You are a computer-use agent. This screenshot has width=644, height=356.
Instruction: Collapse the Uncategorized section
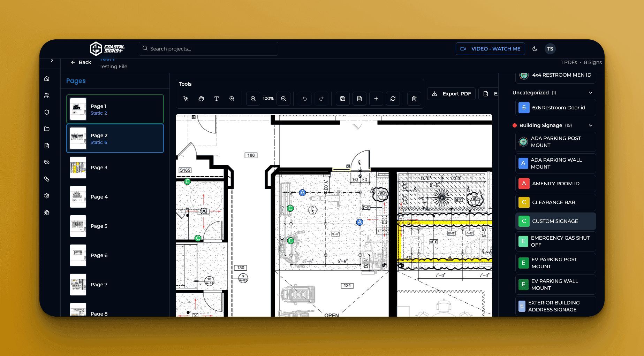(591, 93)
